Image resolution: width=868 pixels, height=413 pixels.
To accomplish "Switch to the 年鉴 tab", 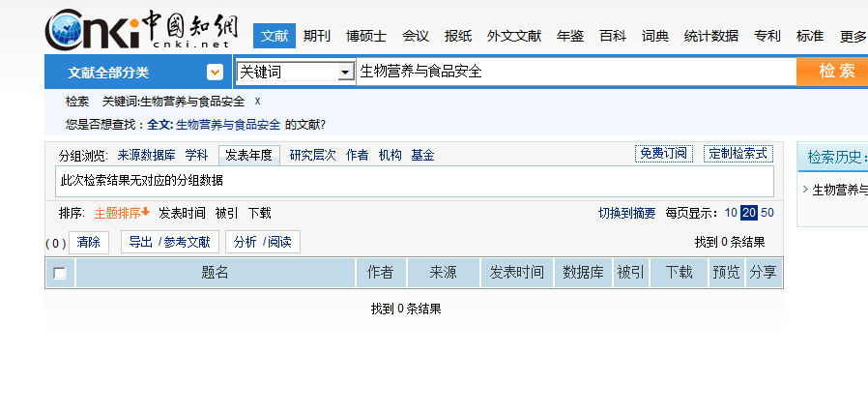I will pos(570,37).
